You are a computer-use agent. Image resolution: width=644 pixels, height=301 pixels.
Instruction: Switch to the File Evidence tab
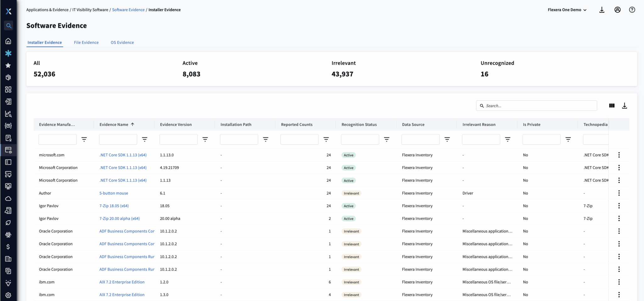[x=86, y=42]
